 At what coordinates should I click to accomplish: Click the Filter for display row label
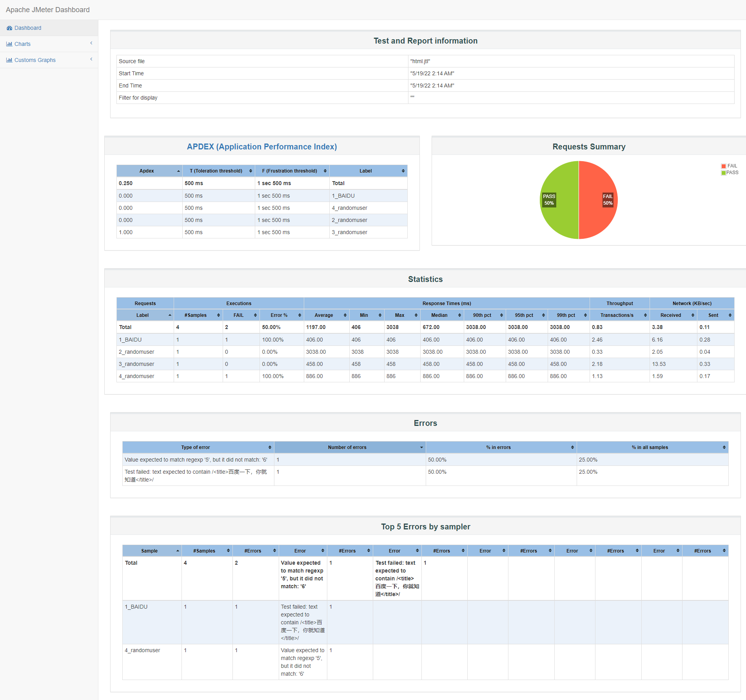click(138, 98)
